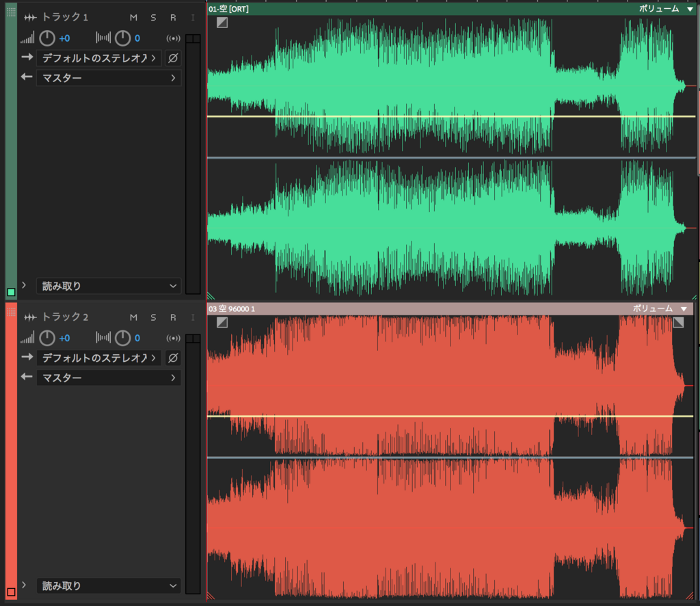Expand Track 2 automation lanes chevron
The width and height of the screenshot is (700, 606).
coord(24,585)
